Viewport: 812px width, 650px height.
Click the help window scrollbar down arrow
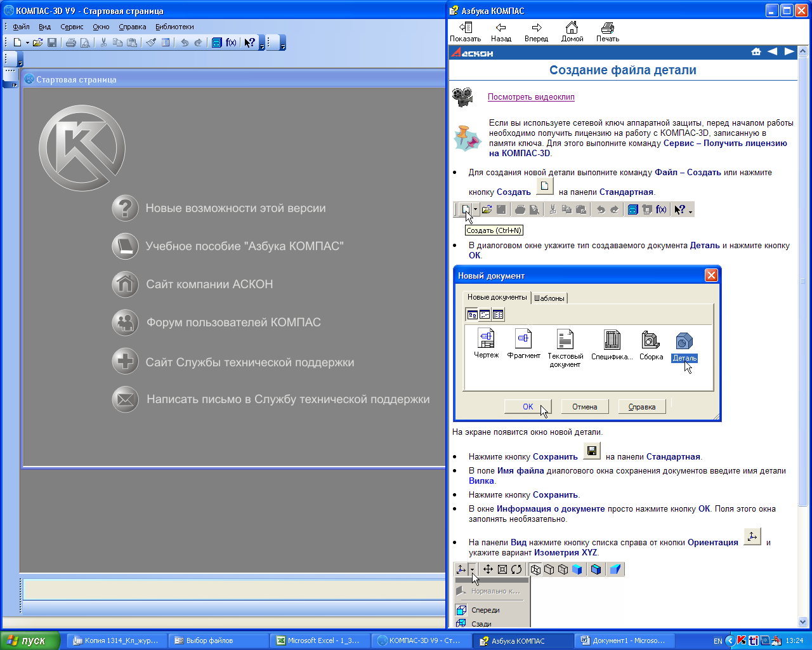coord(803,622)
